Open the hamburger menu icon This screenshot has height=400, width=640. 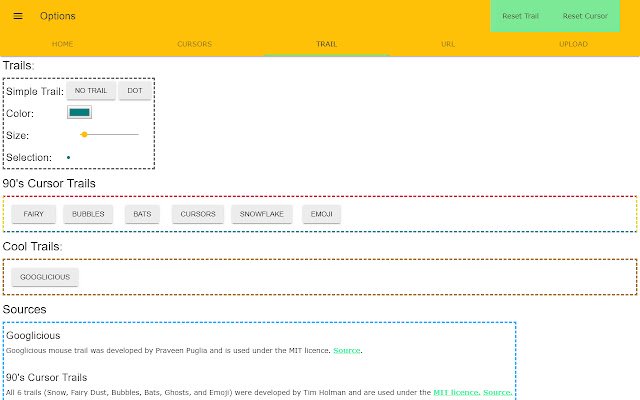pos(18,16)
